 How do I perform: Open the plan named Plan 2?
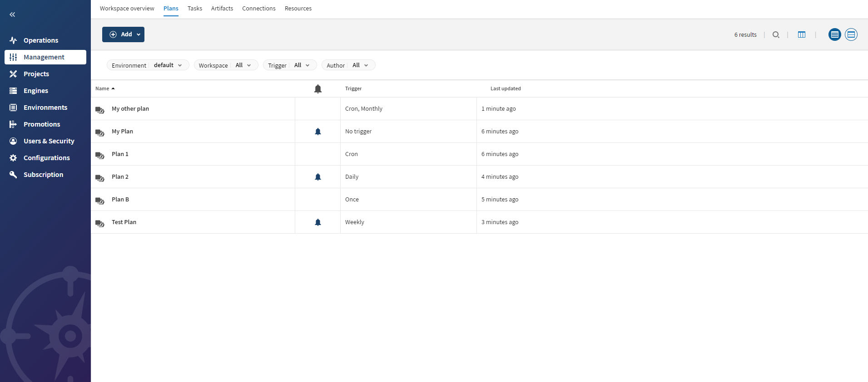click(x=120, y=177)
